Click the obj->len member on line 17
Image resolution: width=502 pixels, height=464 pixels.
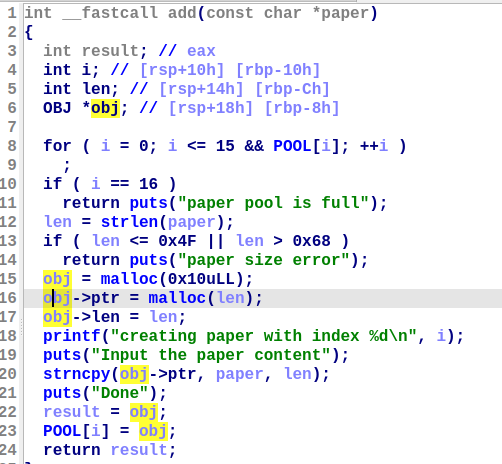coord(81,317)
